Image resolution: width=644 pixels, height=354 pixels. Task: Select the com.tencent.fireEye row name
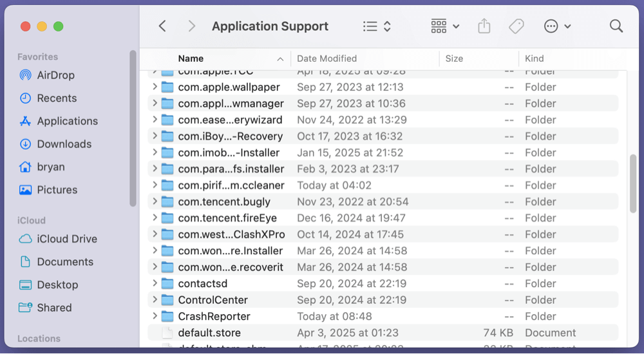(227, 218)
